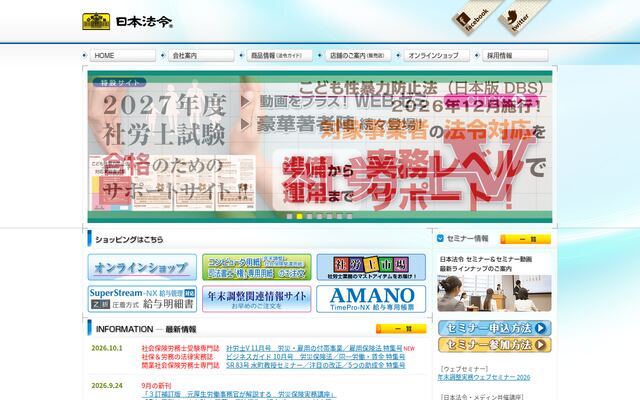
Task: Click the 2026.9.24 date text
Action: point(107,386)
